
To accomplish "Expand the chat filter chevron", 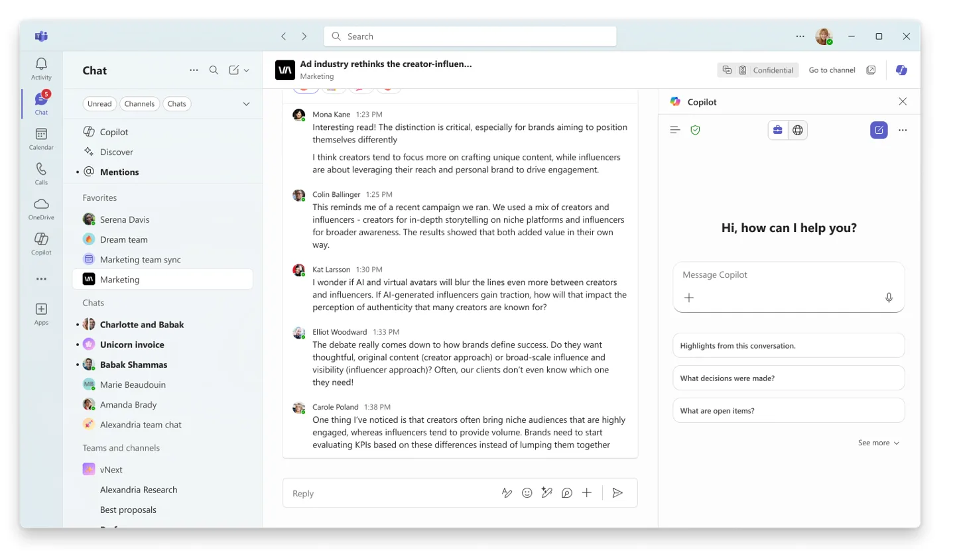I will pyautogui.click(x=246, y=103).
